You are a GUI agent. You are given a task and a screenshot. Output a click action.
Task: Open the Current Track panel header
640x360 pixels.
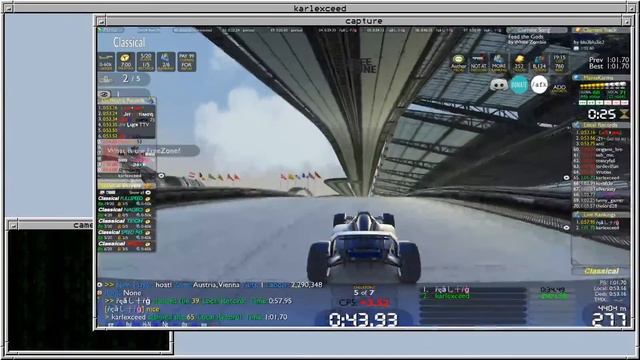tap(600, 30)
